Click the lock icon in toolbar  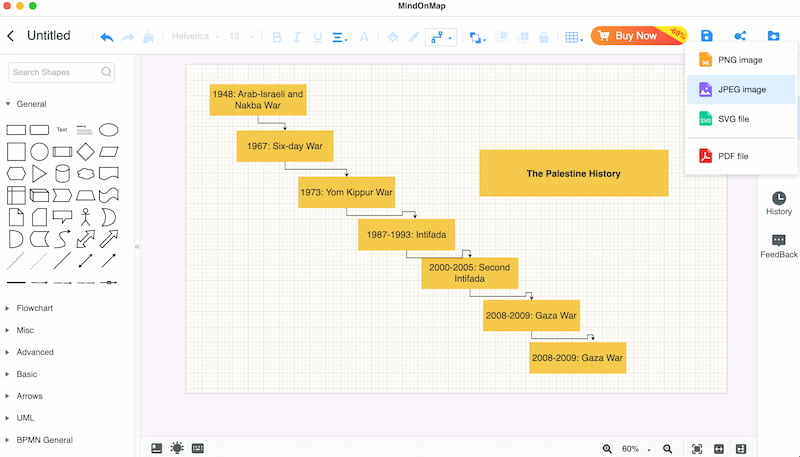[x=544, y=37]
